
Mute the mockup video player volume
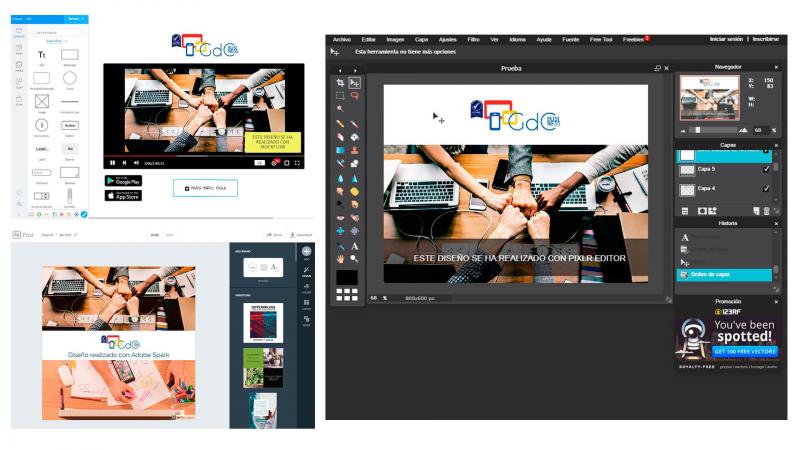pos(136,163)
